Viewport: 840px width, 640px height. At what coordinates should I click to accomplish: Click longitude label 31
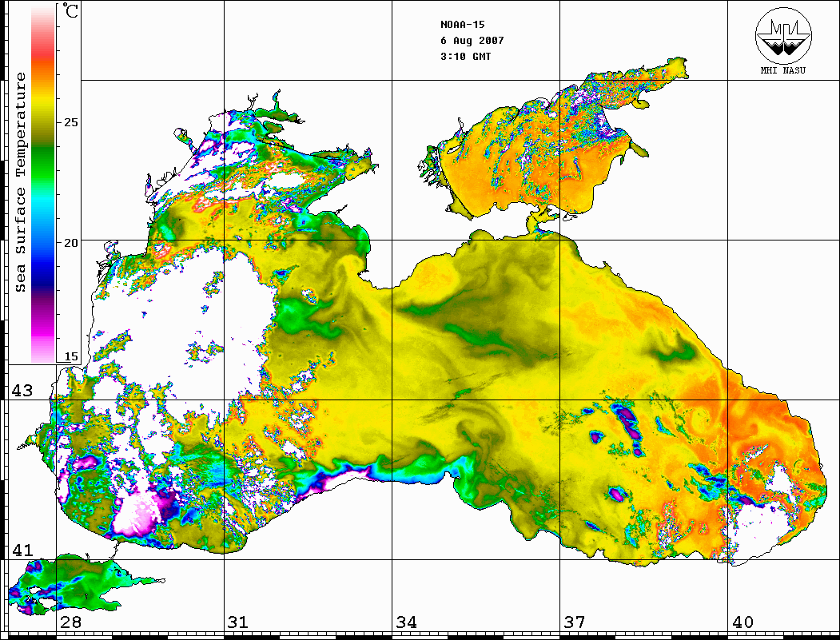coord(238,622)
